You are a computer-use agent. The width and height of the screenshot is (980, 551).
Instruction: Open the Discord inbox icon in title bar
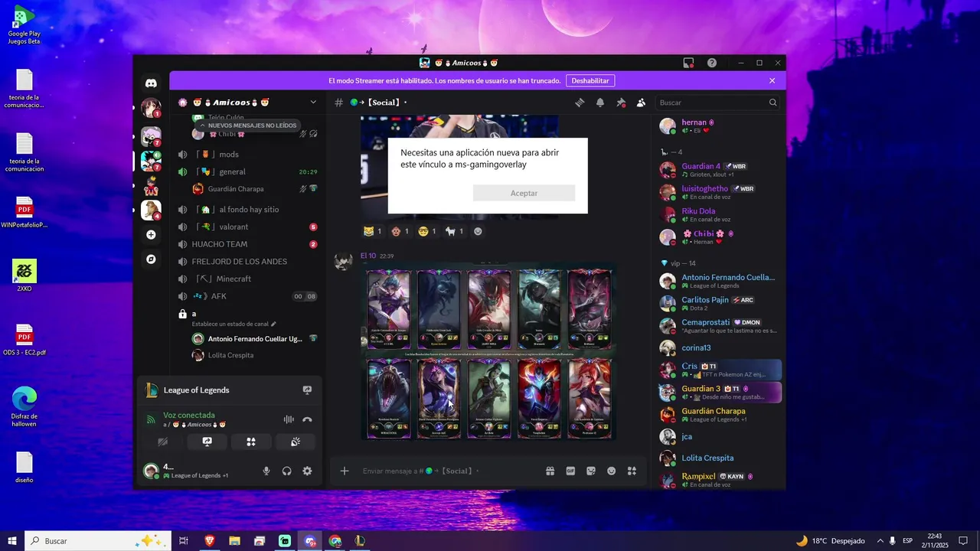click(x=688, y=63)
